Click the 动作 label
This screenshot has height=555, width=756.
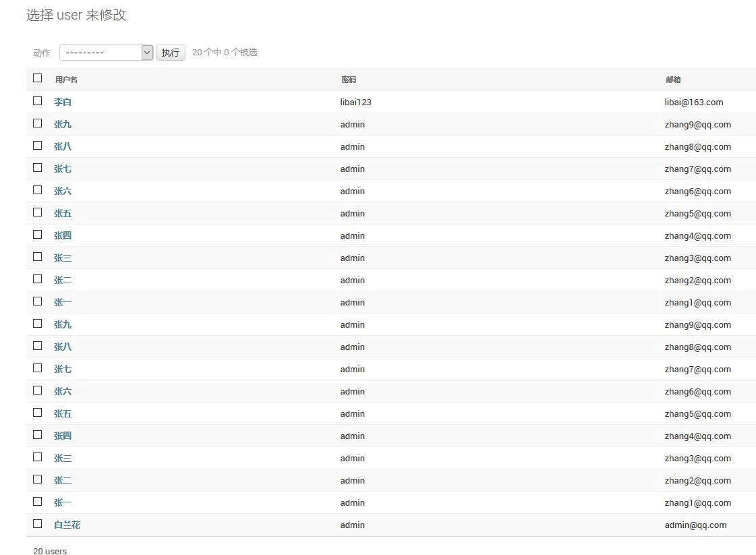pos(42,53)
